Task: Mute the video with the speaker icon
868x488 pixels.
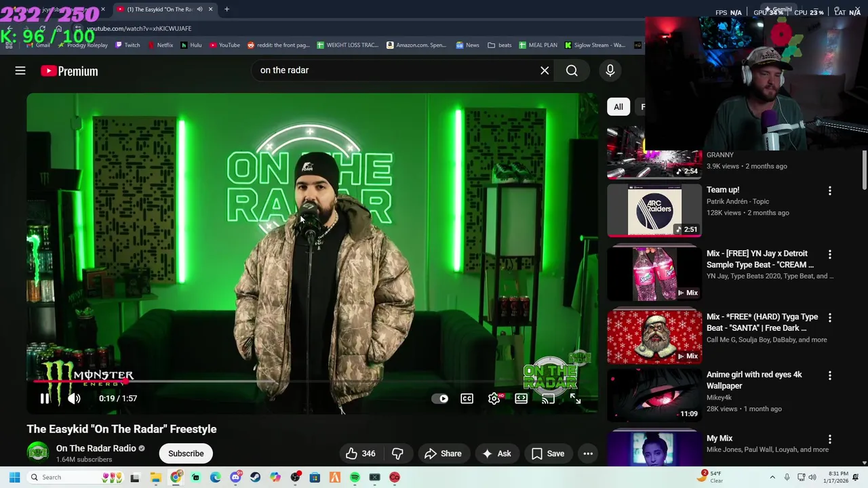Action: coord(74,399)
